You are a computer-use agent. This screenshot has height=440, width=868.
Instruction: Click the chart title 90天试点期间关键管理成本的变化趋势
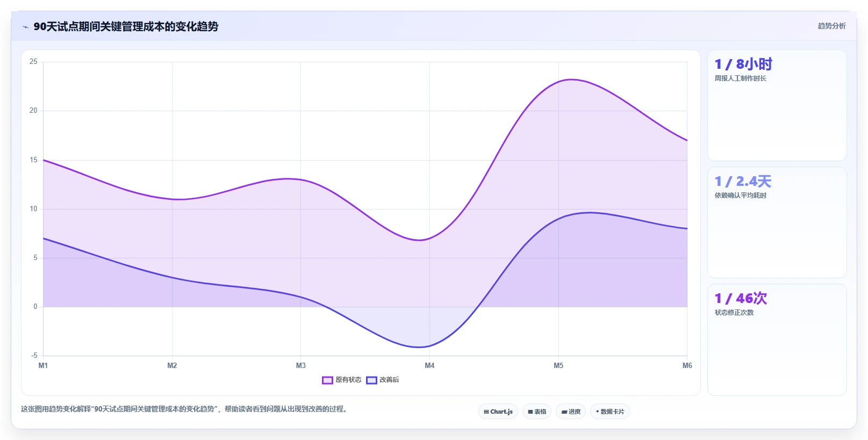(126, 26)
